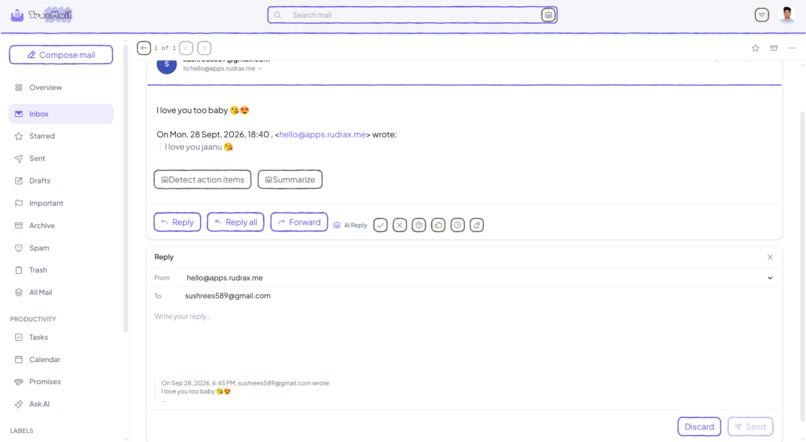Open the Sent folder
The image size is (806, 442).
[61, 158]
